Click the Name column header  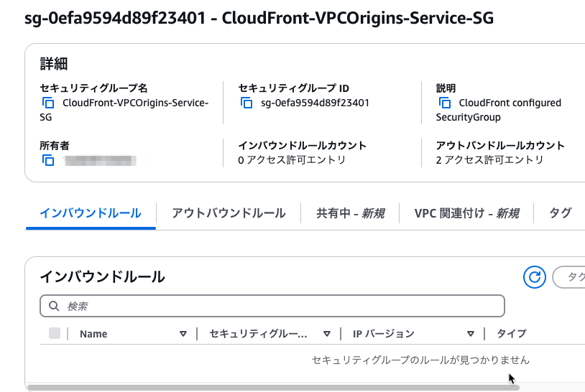(93, 334)
